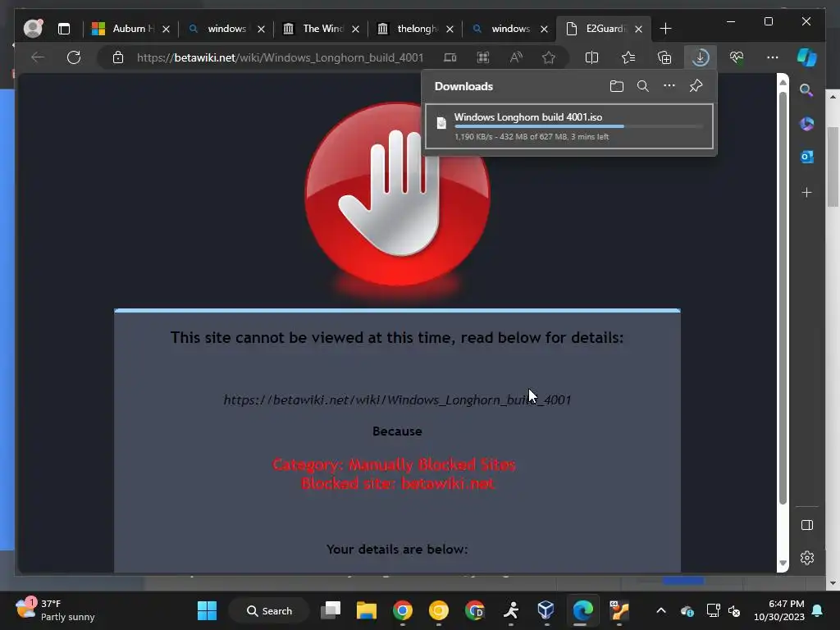Open VirtualBox cube icon on taskbar
The width and height of the screenshot is (840, 630).
click(x=546, y=610)
